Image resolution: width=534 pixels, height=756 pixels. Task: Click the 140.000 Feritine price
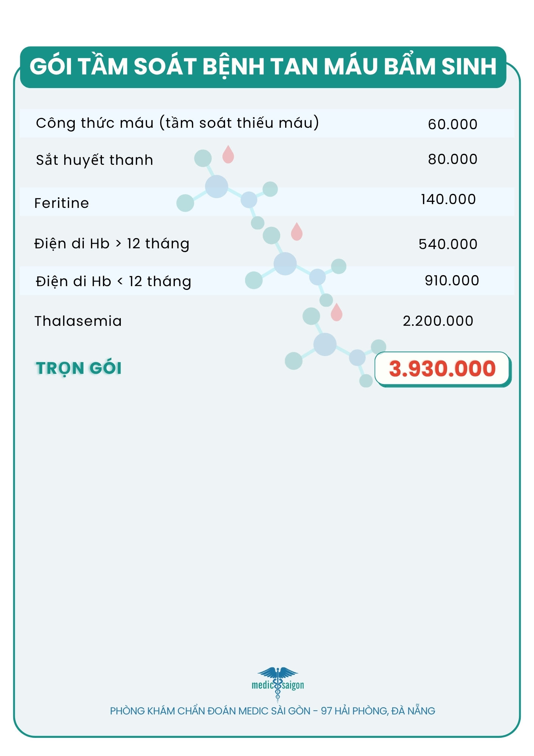tap(448, 199)
